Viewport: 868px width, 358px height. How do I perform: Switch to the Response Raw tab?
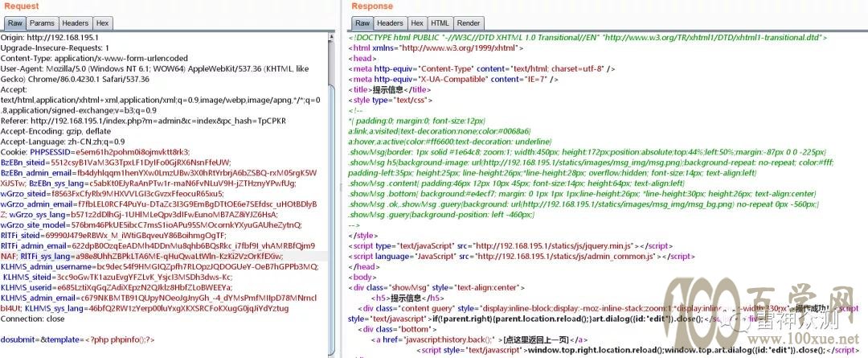tap(362, 23)
